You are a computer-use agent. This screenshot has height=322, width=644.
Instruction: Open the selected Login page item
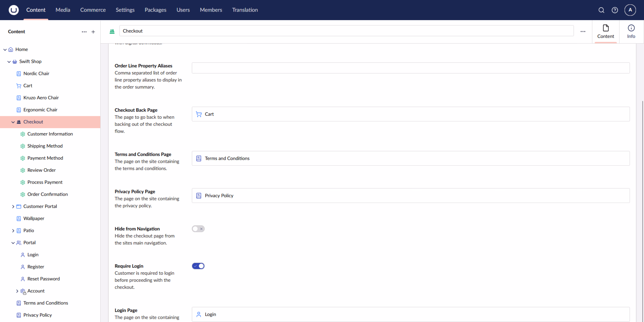pyautogui.click(x=411, y=314)
